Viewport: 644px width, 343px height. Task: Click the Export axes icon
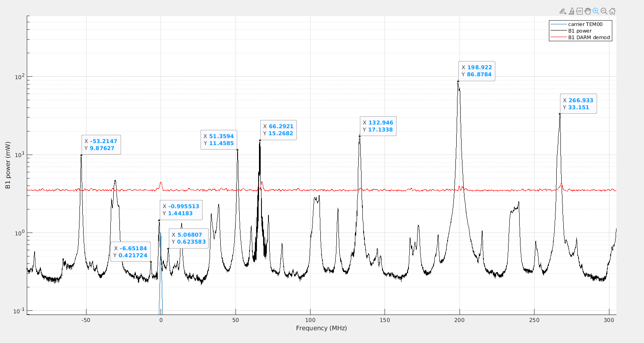point(562,11)
